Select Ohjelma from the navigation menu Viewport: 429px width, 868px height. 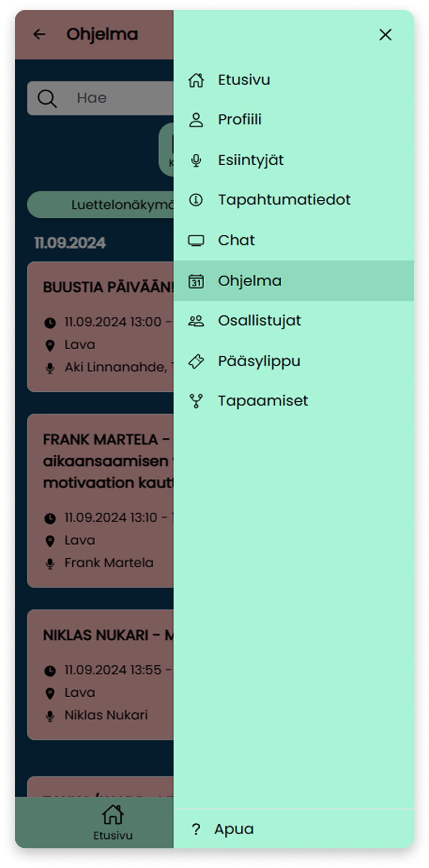click(x=249, y=280)
